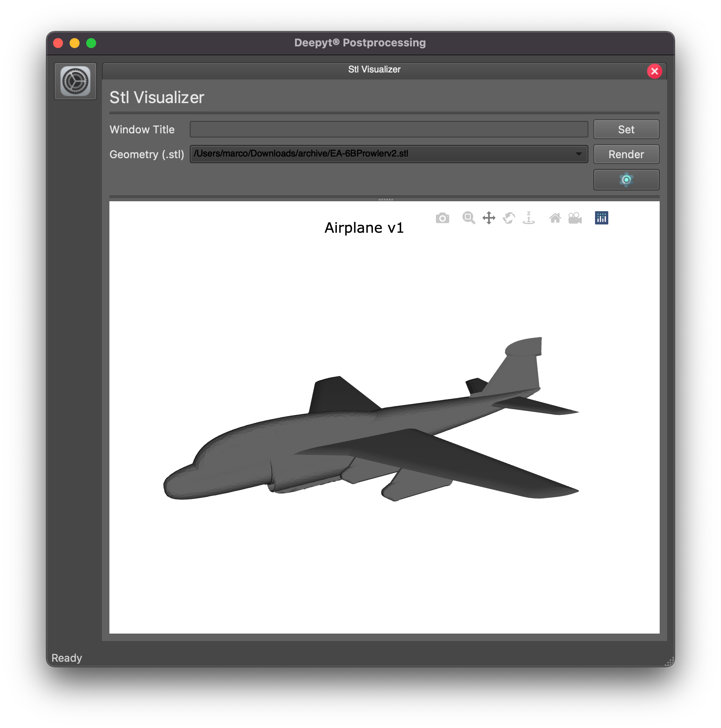The height and width of the screenshot is (728, 721).
Task: Activate the Pan tool in plot toolbar
Action: [489, 218]
